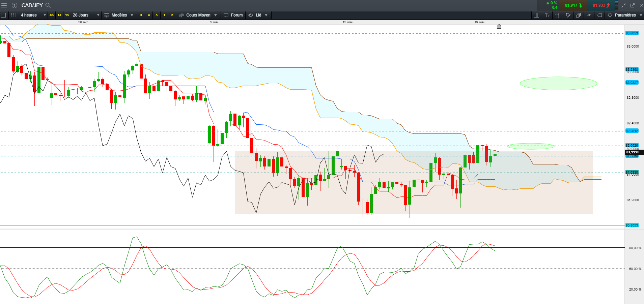
Task: Click the home-shaped marker above chart
Action: (x=499, y=26)
